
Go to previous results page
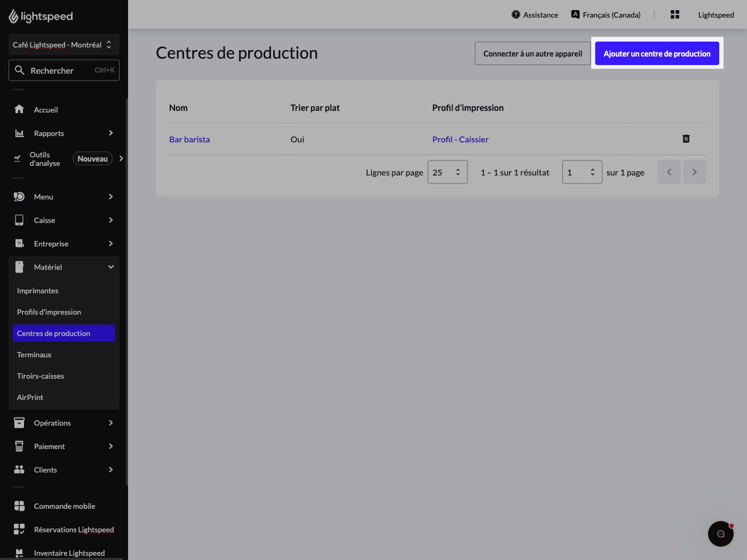point(669,172)
